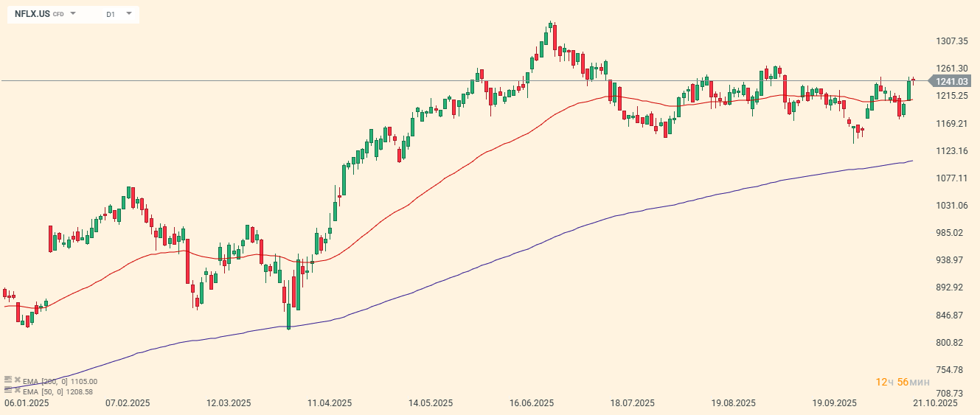Remove the EMA 50 indicator

tap(17, 390)
